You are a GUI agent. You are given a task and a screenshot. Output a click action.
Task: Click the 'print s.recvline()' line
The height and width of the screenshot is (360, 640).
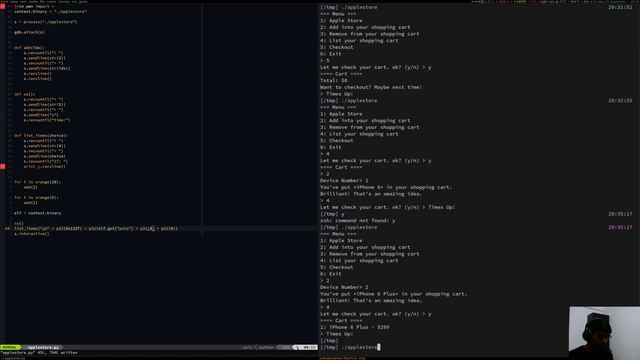[x=44, y=167]
